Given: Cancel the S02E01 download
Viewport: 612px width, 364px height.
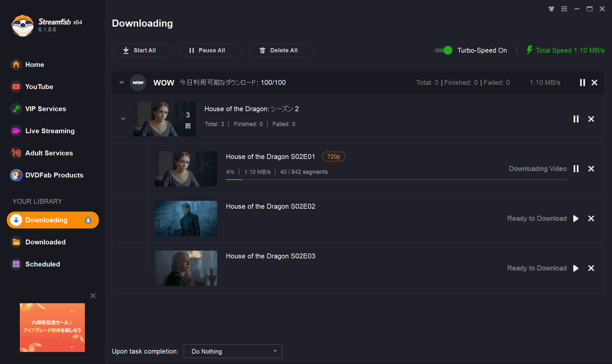Looking at the screenshot, I should coord(591,169).
